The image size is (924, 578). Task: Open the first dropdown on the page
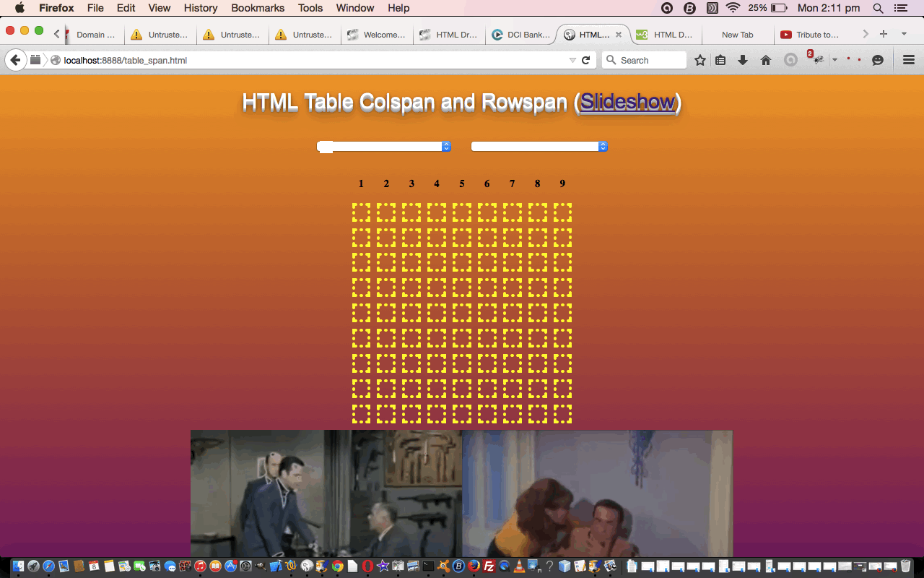pos(384,146)
